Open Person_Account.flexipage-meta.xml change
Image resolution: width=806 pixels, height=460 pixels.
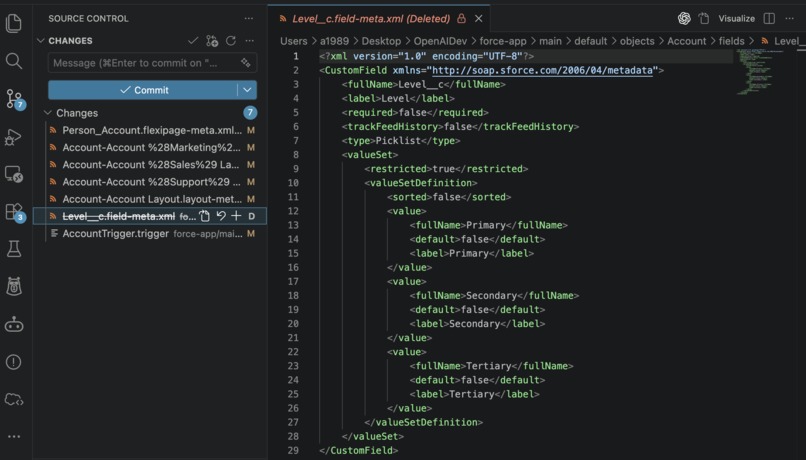(x=152, y=130)
